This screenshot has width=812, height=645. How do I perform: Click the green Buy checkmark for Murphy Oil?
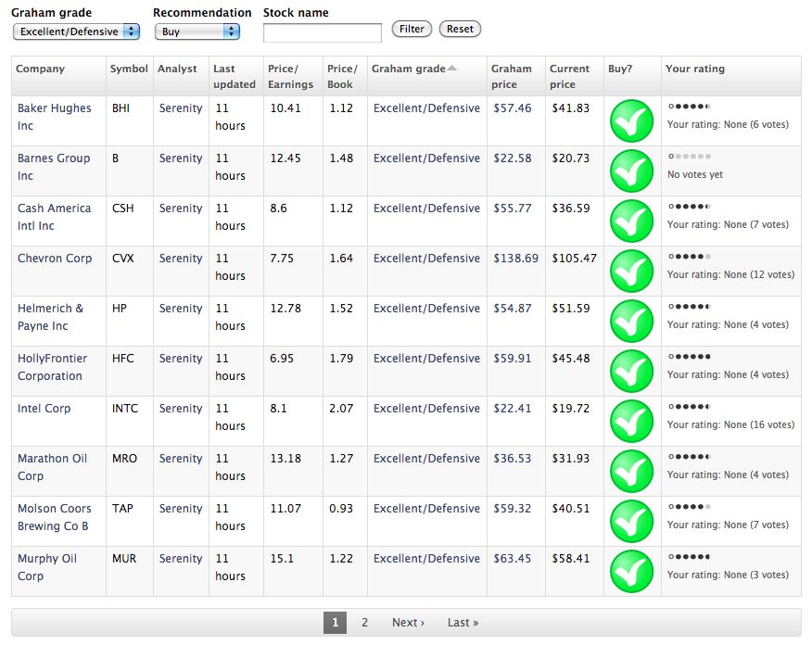tap(631, 572)
